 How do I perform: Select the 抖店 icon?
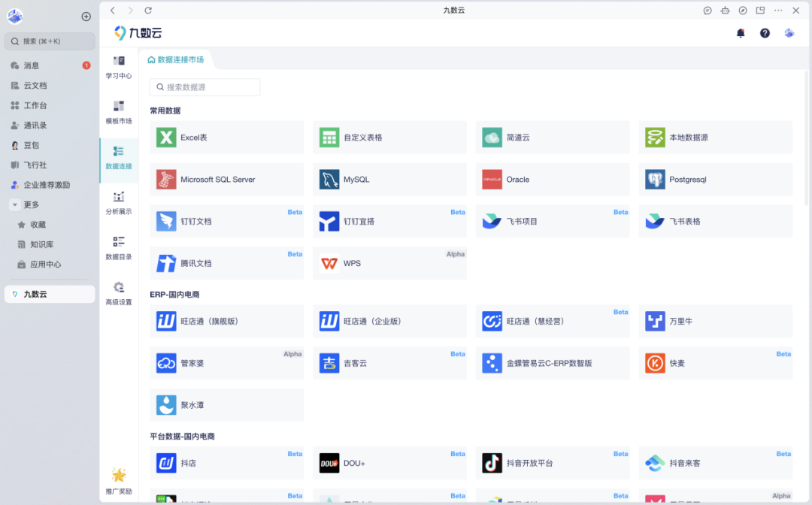pyautogui.click(x=166, y=463)
